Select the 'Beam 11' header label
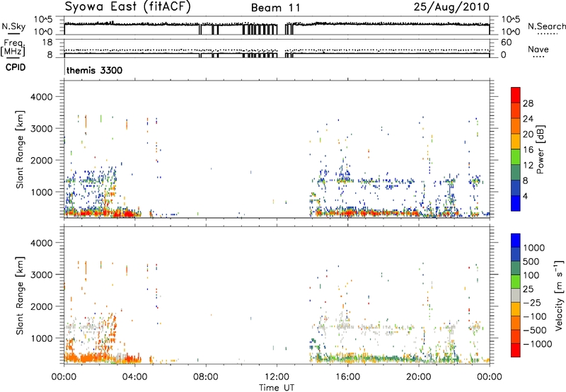 (x=275, y=8)
